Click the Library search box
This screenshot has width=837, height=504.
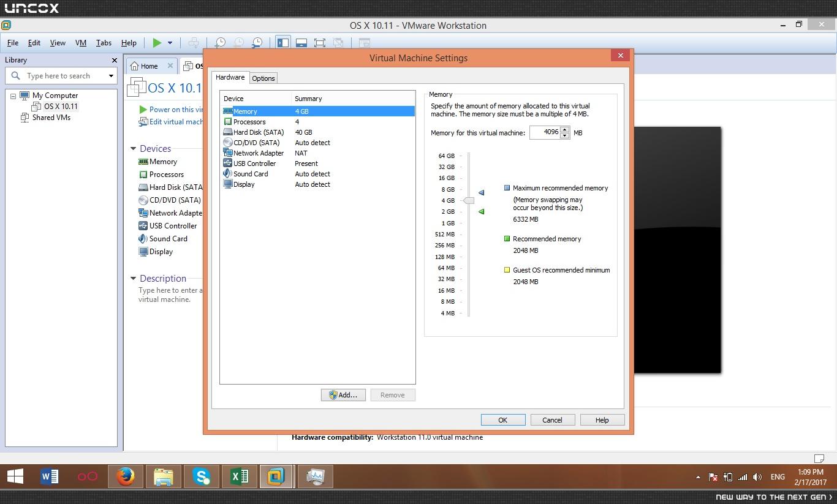point(61,76)
